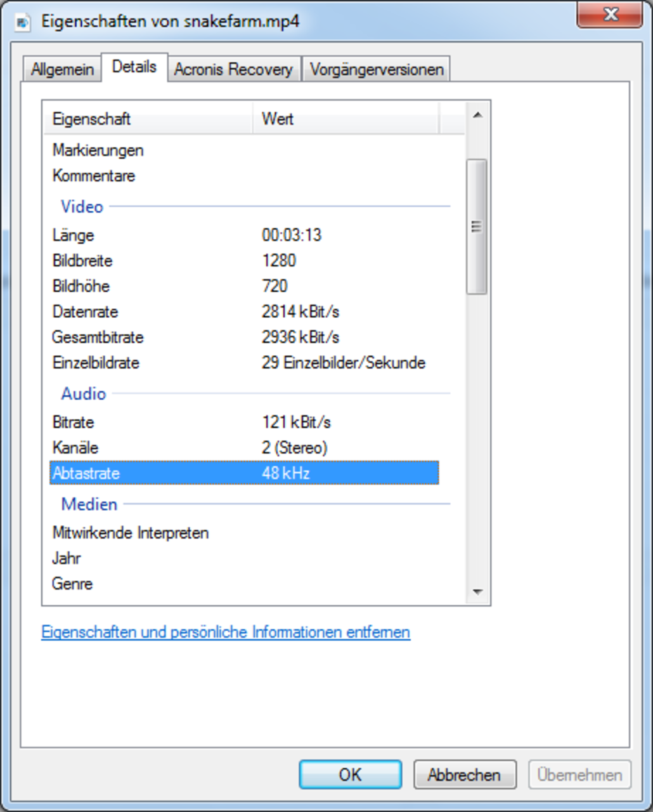Click the scroll down arrow in list
The image size is (653, 812).
tap(477, 592)
